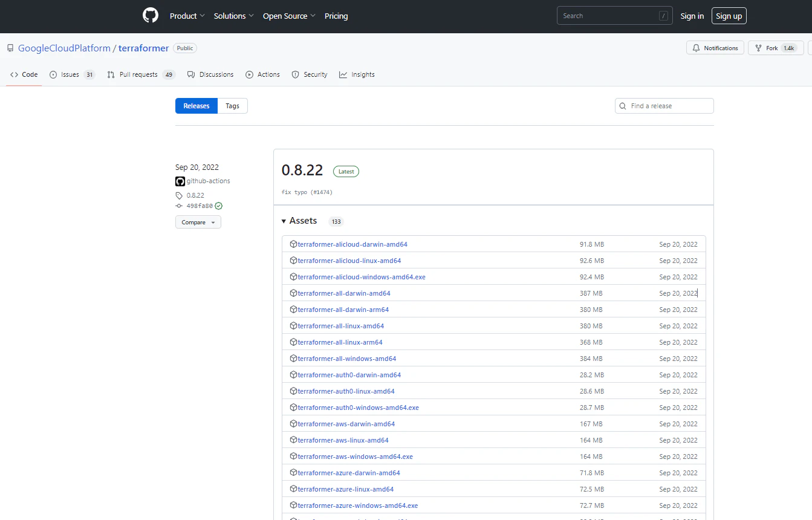Expand the Solutions menu
Image resolution: width=812 pixels, height=520 pixels.
tap(234, 16)
